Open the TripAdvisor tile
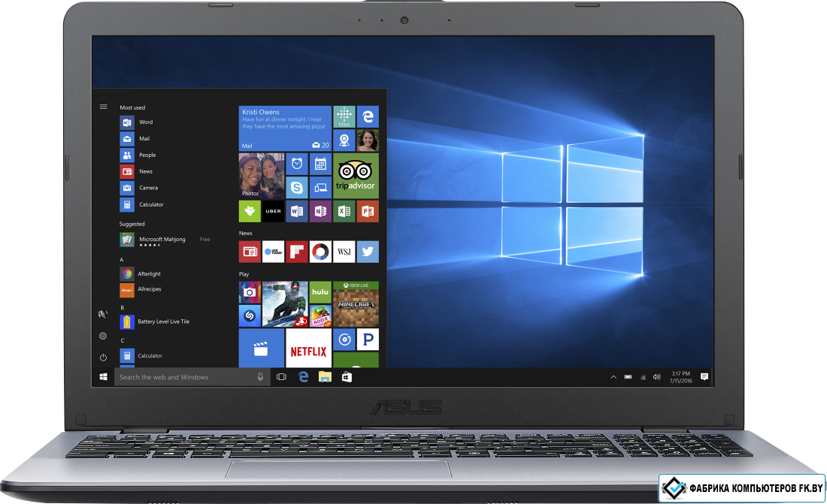827x504 pixels. click(356, 176)
